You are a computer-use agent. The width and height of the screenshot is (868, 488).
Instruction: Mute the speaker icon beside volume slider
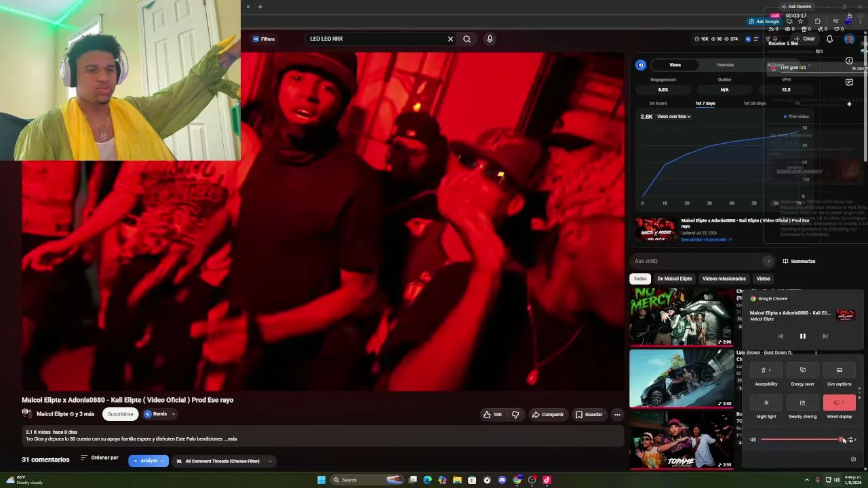[x=753, y=440]
